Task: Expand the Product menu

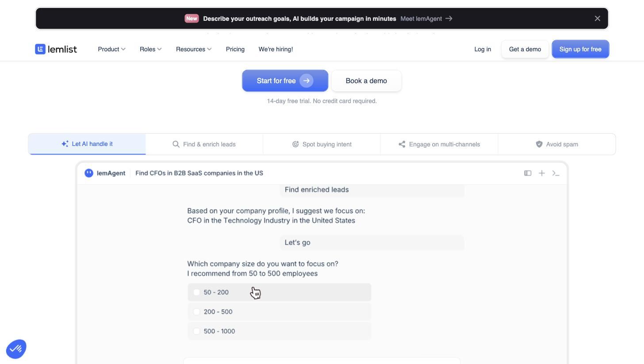Action: coord(112,49)
